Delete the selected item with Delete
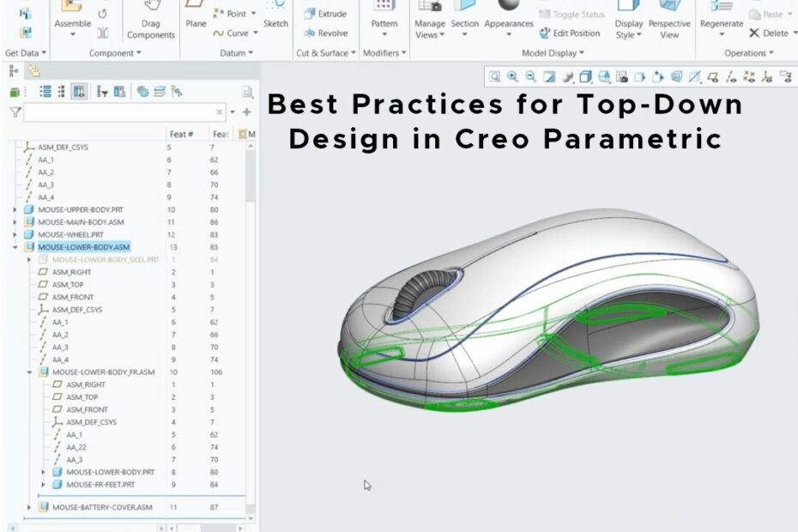Image resolution: width=798 pixels, height=532 pixels. point(770,33)
